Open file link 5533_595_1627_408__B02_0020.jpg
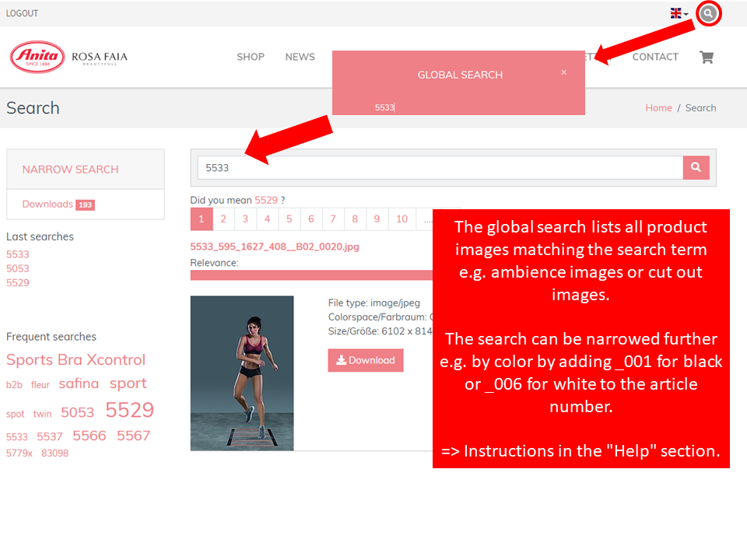 [275, 247]
